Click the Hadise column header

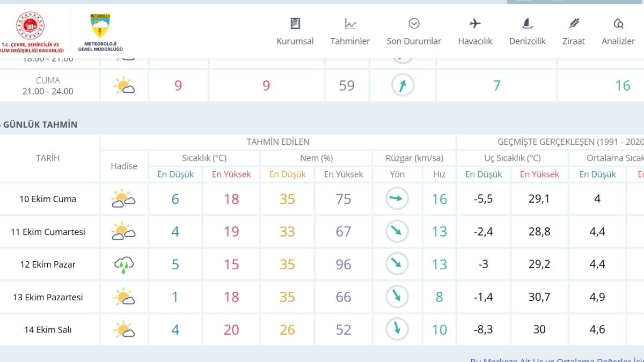(x=123, y=166)
